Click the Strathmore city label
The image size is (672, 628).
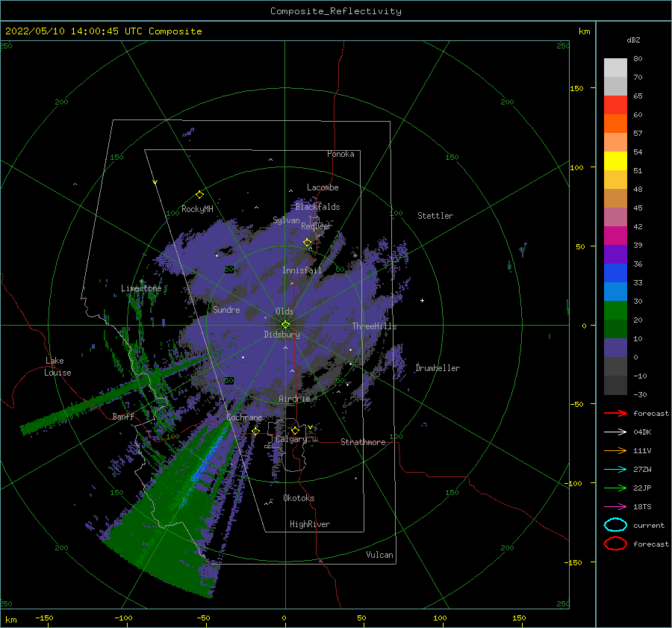(x=363, y=442)
